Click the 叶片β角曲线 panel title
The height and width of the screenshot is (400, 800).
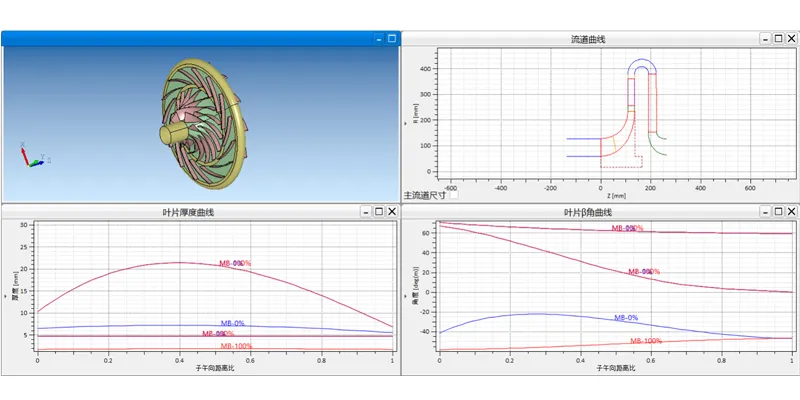588,212
